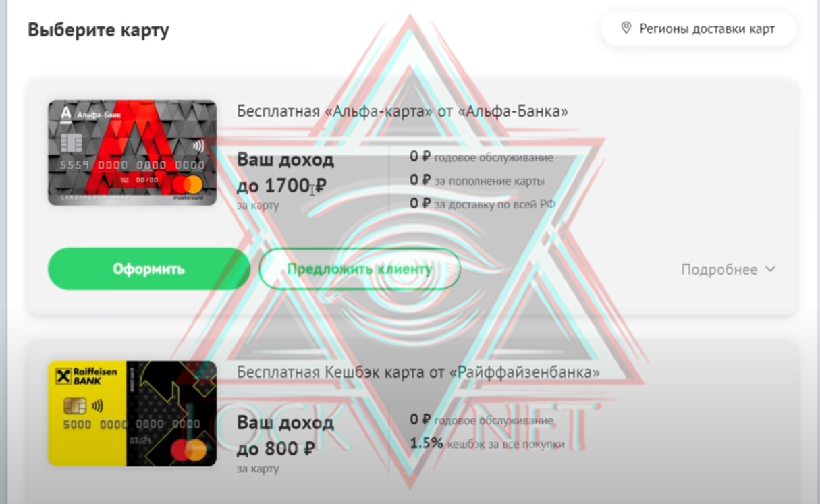Click the Ваш доход до 1700 ₽ text
820x504 pixels.
pos(285,173)
